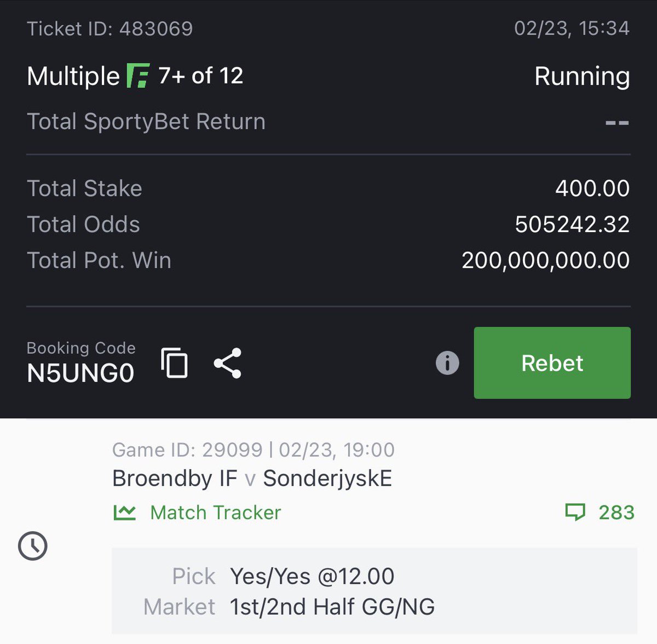The image size is (657, 644).
Task: Tap the Ticket ID 483069 text
Action: (x=109, y=28)
